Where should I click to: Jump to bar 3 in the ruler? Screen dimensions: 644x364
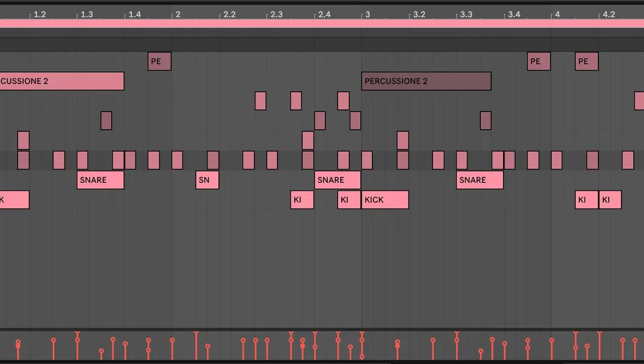click(x=367, y=14)
